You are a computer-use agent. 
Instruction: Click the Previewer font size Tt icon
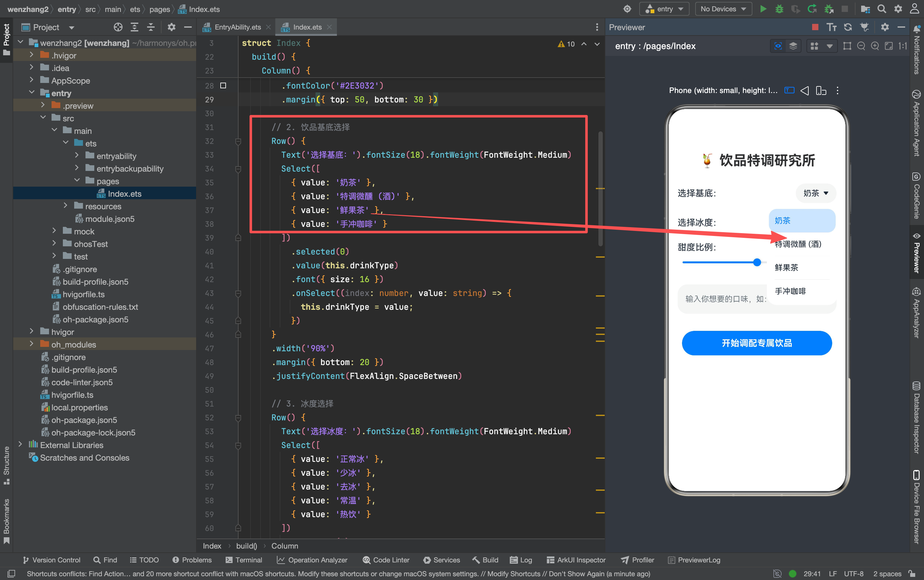click(831, 27)
